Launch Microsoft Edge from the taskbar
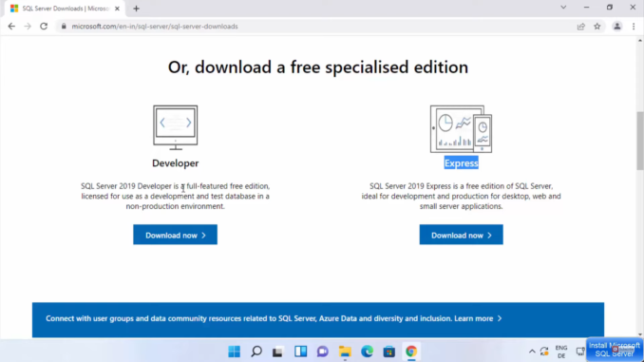644x362 pixels. point(368,352)
